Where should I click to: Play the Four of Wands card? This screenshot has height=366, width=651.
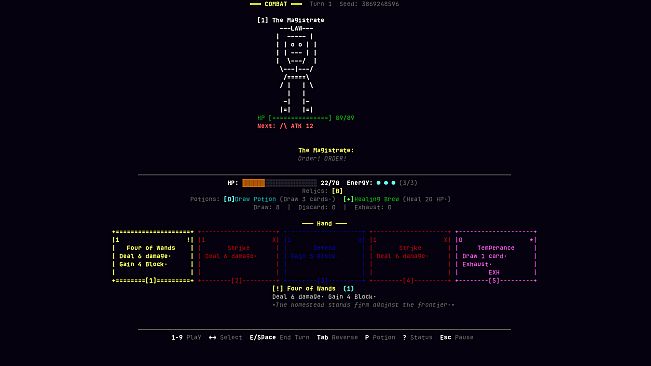[x=153, y=256]
